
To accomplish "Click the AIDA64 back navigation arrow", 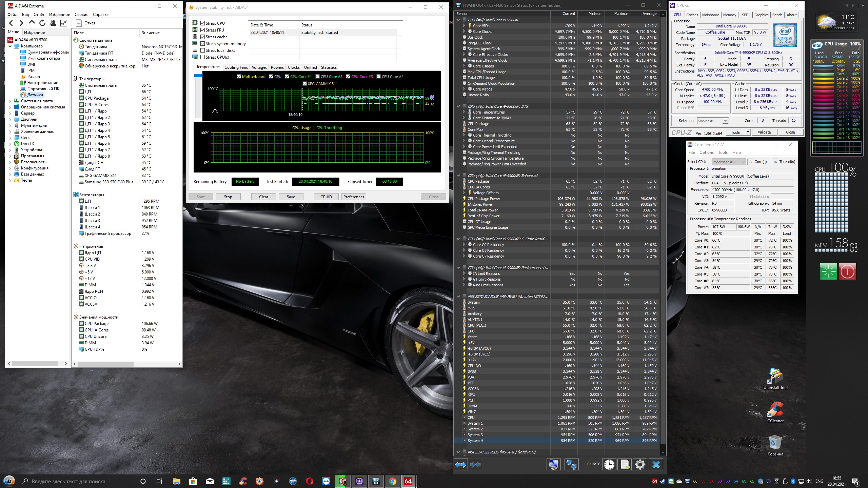I will pyautogui.click(x=11, y=23).
